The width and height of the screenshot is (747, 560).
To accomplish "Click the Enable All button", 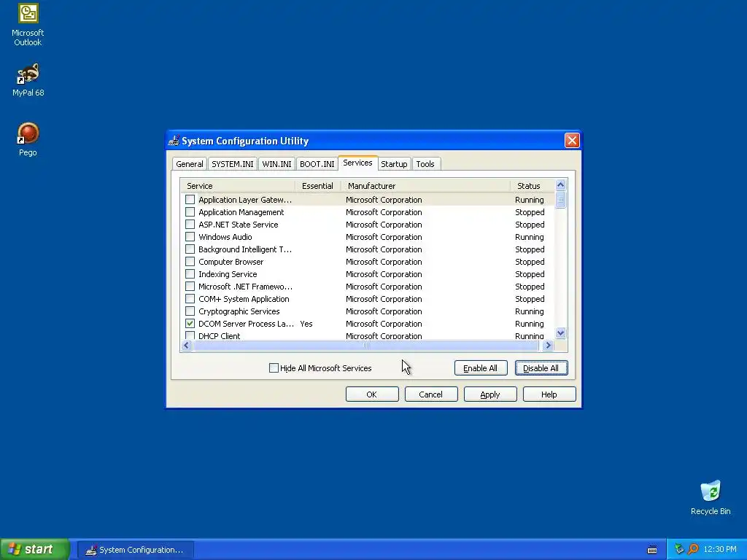I will [481, 368].
